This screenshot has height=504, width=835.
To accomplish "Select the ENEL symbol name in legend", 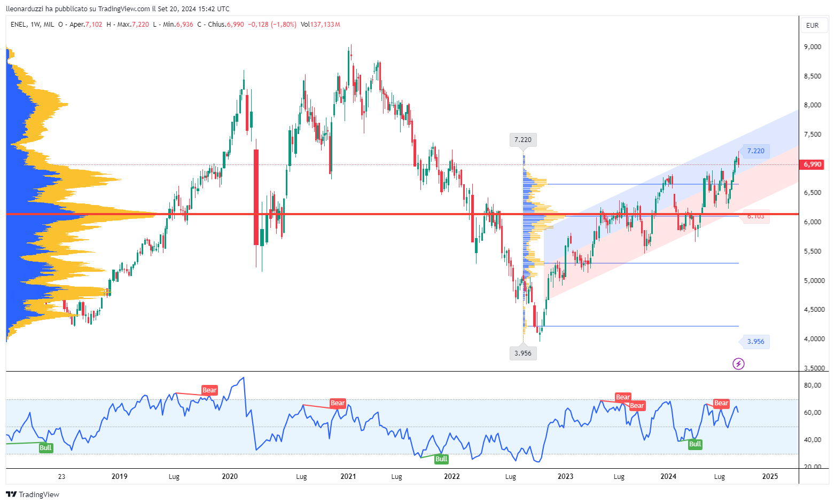I will click(x=19, y=25).
